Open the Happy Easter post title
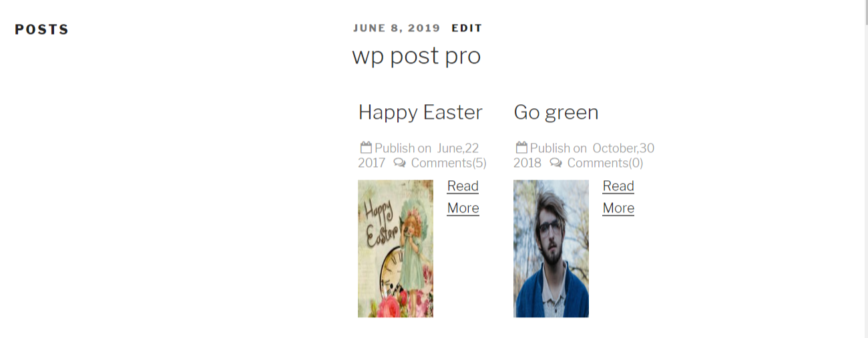The width and height of the screenshot is (868, 338). [421, 112]
